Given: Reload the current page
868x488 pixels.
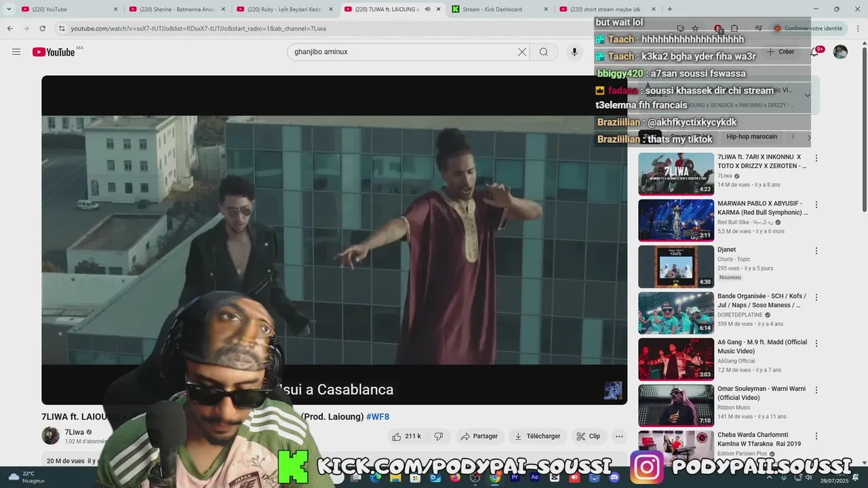Looking at the screenshot, I should pyautogui.click(x=42, y=28).
